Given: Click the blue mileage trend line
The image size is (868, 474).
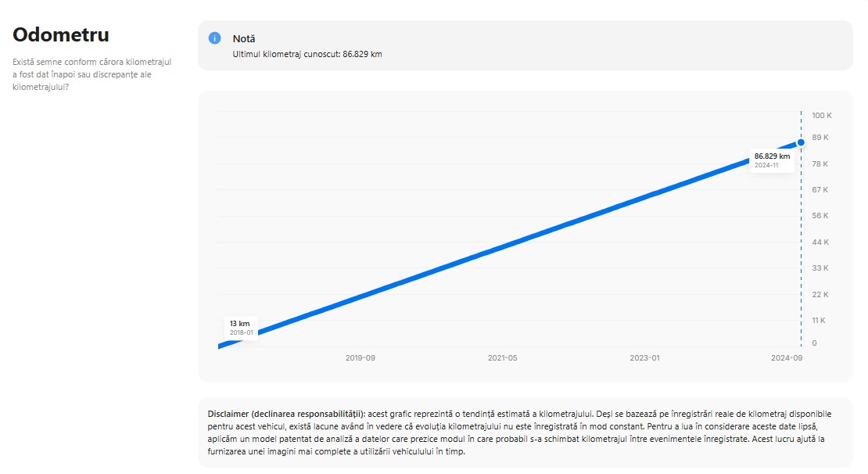Looking at the screenshot, I should point(509,244).
